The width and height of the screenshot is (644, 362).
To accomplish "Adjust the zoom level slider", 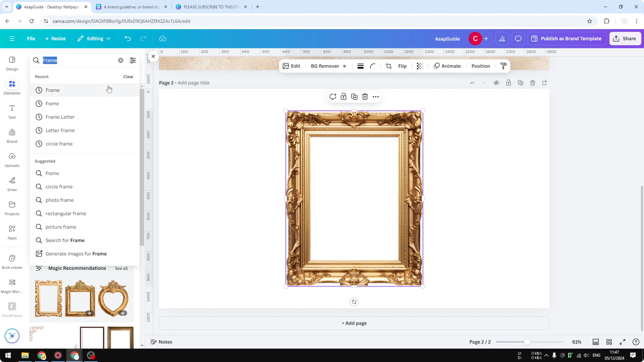I will click(527, 342).
